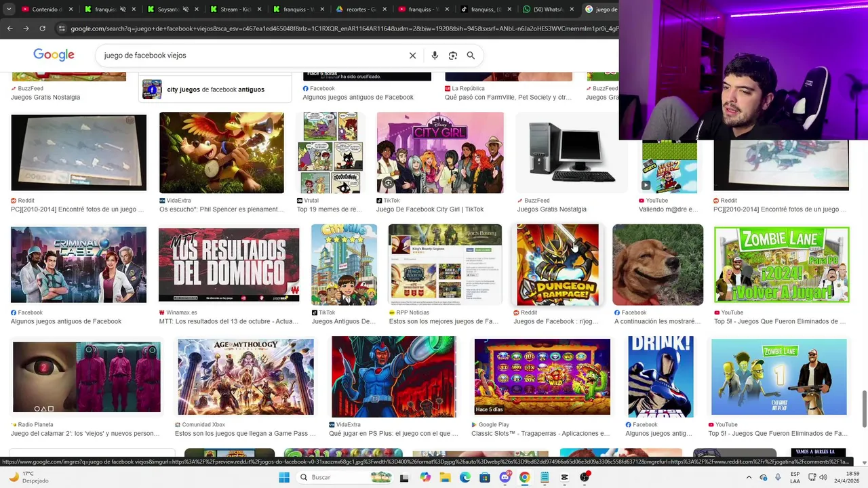This screenshot has height=488, width=868.
Task: View site information icon in address bar
Action: coord(62,28)
